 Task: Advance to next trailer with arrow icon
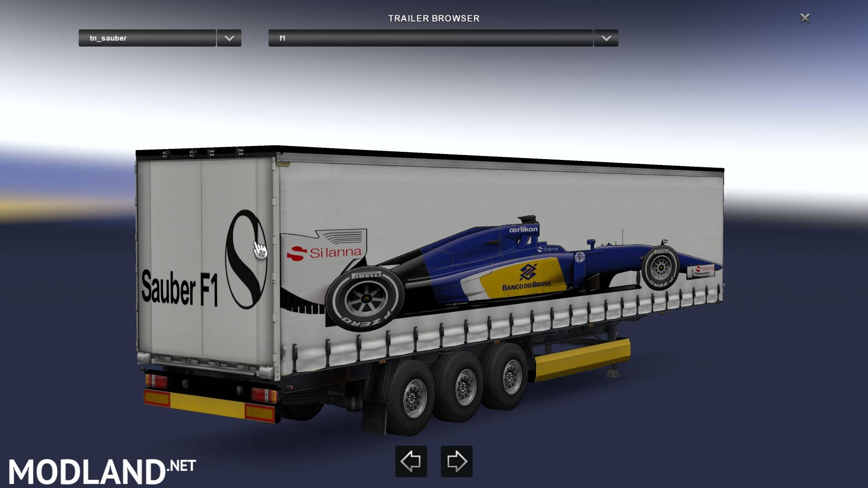pyautogui.click(x=458, y=462)
